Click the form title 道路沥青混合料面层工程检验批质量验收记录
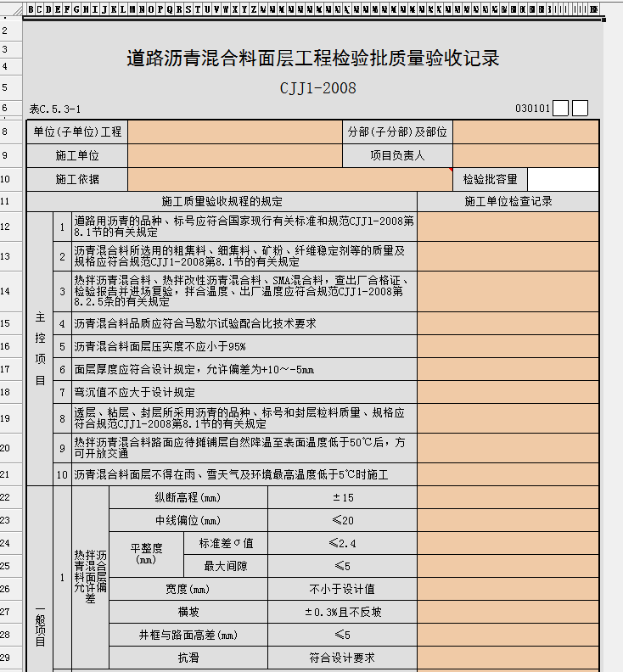 point(313,59)
